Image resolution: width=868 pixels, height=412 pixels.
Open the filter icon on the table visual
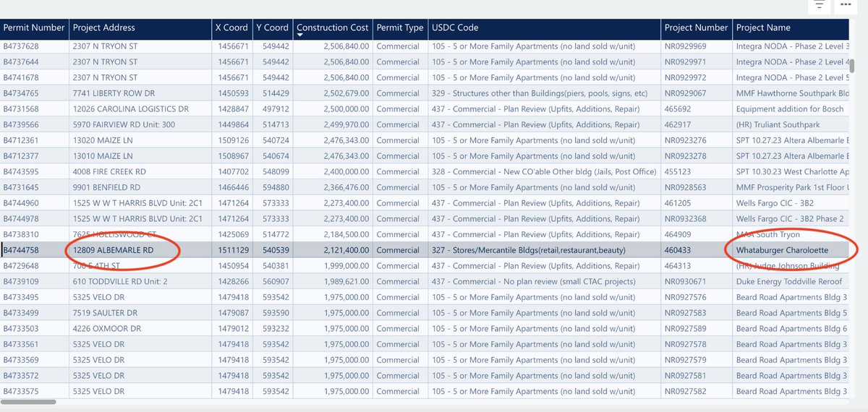819,5
